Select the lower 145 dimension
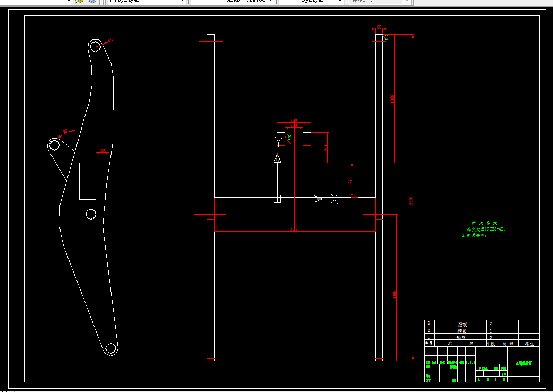553x392 pixels. click(x=294, y=126)
